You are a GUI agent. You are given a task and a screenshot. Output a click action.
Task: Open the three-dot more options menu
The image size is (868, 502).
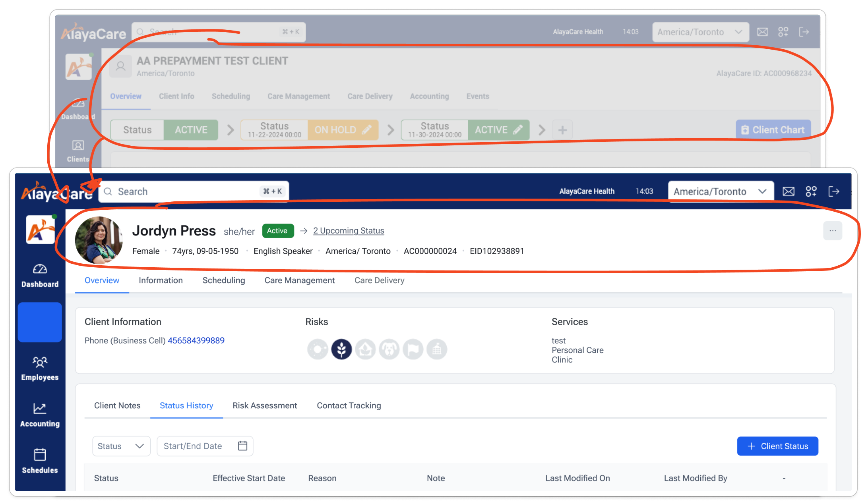[x=833, y=231]
